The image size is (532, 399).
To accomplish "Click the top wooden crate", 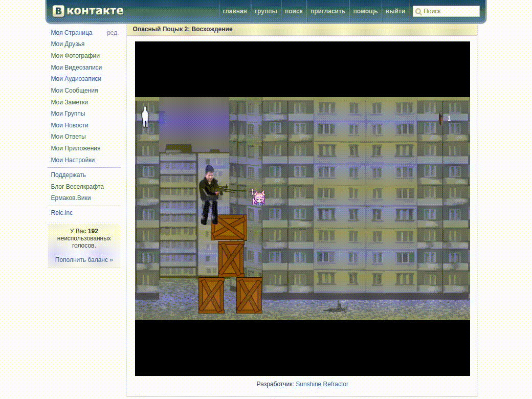I will coord(229,227).
